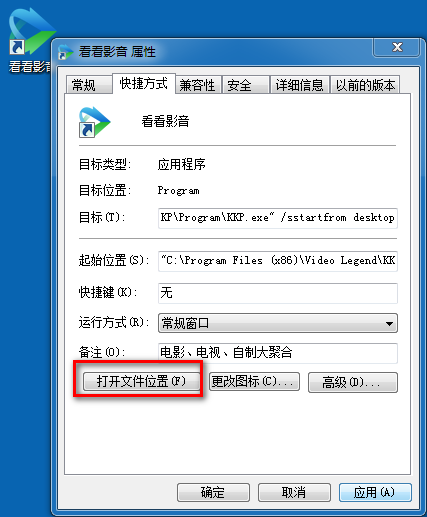
Task: Expand the 运行方式 dropdown arrow
Action: pos(389,323)
